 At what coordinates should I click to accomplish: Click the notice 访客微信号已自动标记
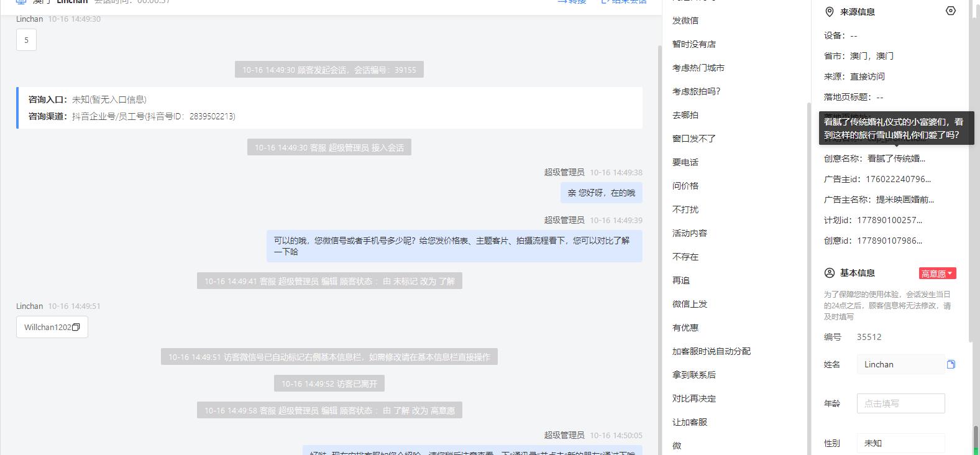(329, 357)
